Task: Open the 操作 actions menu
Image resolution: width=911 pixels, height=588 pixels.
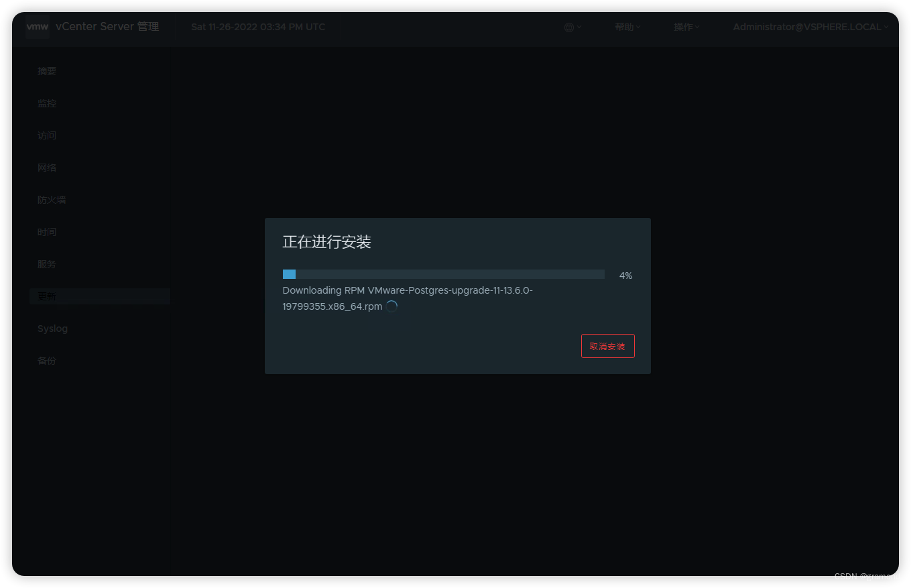Action: coord(686,27)
